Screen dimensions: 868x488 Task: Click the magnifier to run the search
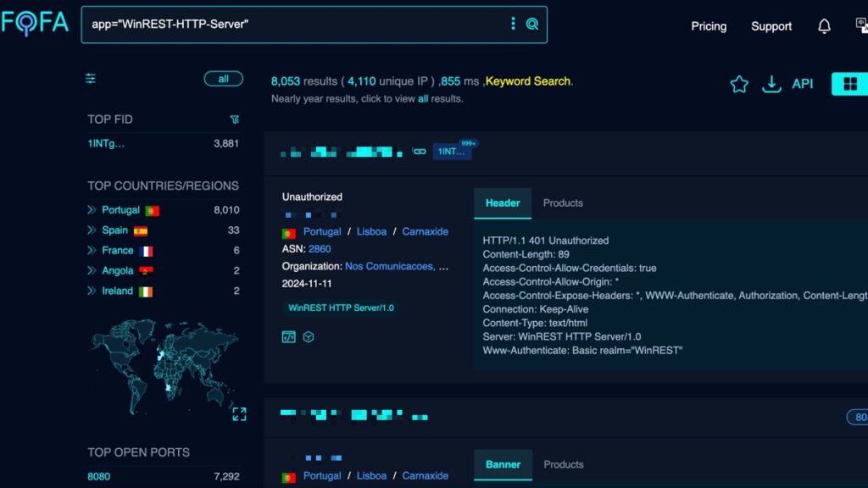coord(532,25)
